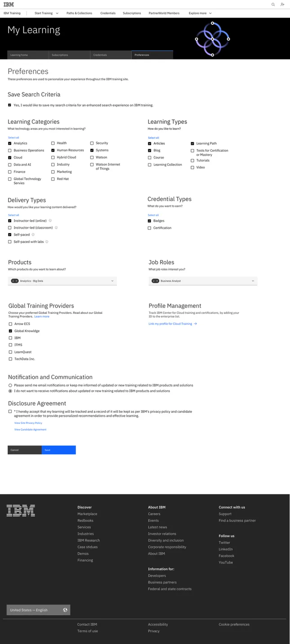Uncheck the Badges credential type

click(x=150, y=221)
